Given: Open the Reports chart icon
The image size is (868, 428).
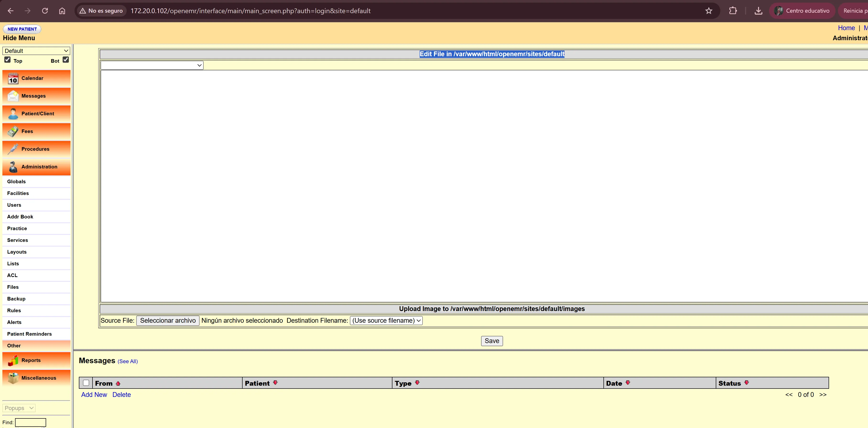Looking at the screenshot, I should pyautogui.click(x=13, y=360).
